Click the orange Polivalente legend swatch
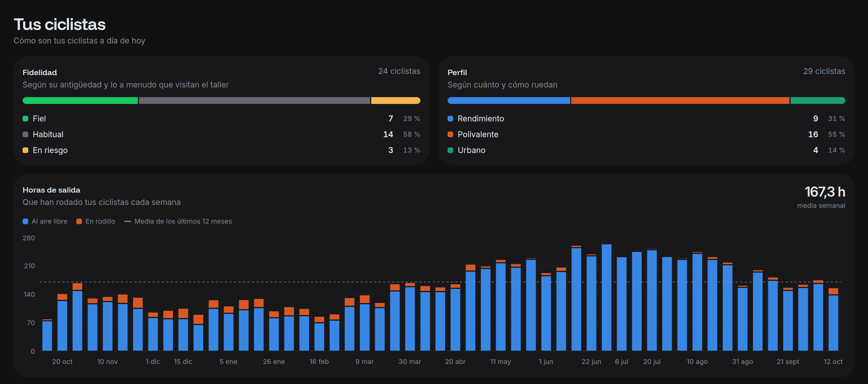Image resolution: width=868 pixels, height=384 pixels. 450,134
